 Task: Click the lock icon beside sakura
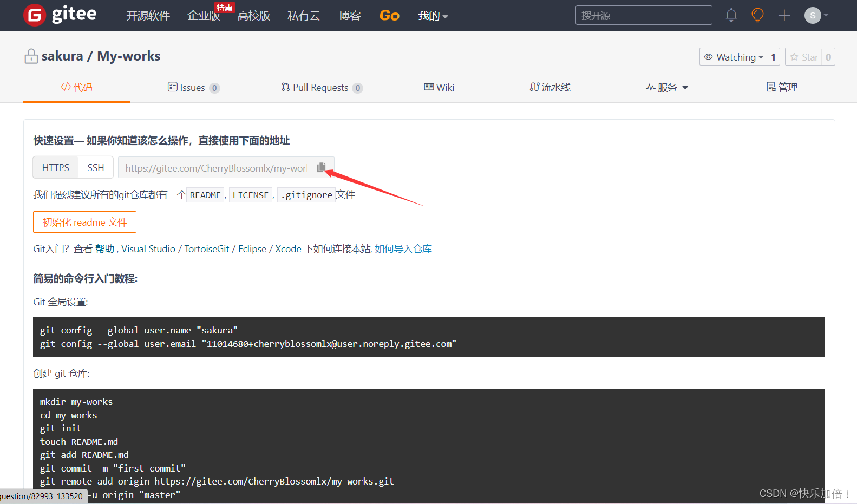[31, 56]
